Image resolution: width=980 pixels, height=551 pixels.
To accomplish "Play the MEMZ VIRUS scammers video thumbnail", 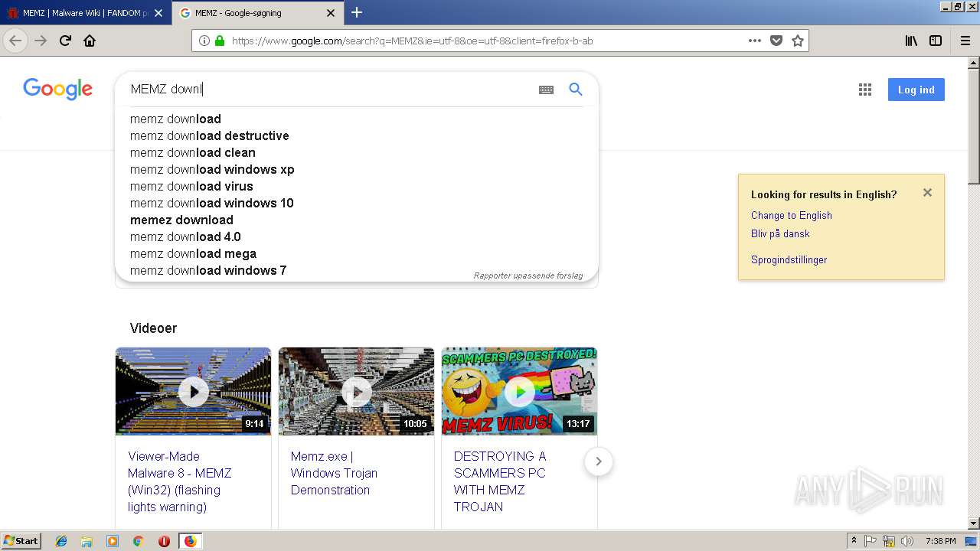I will pos(519,391).
